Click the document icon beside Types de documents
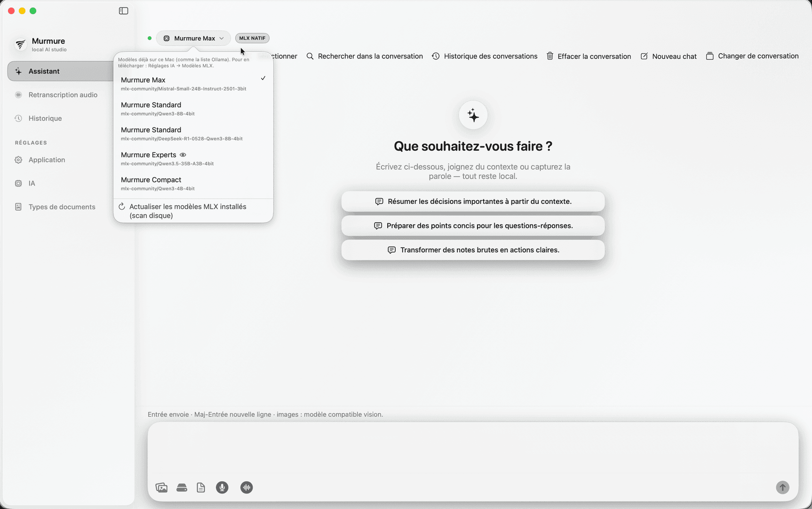This screenshot has height=509, width=812. (x=18, y=207)
